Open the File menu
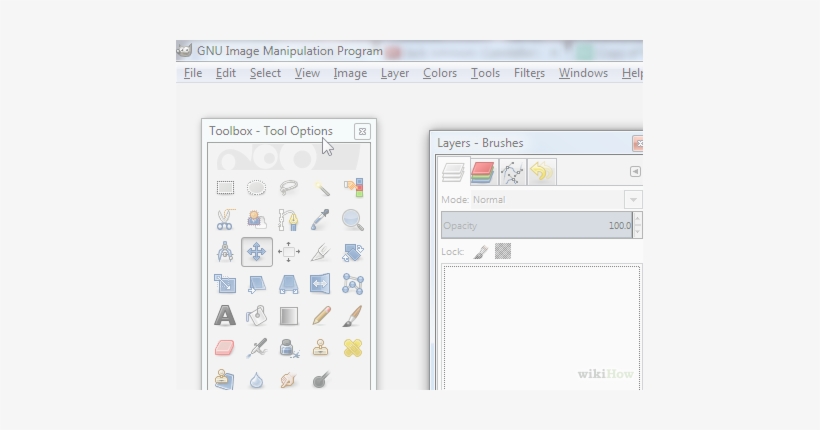This screenshot has height=430, width=820. tap(193, 73)
